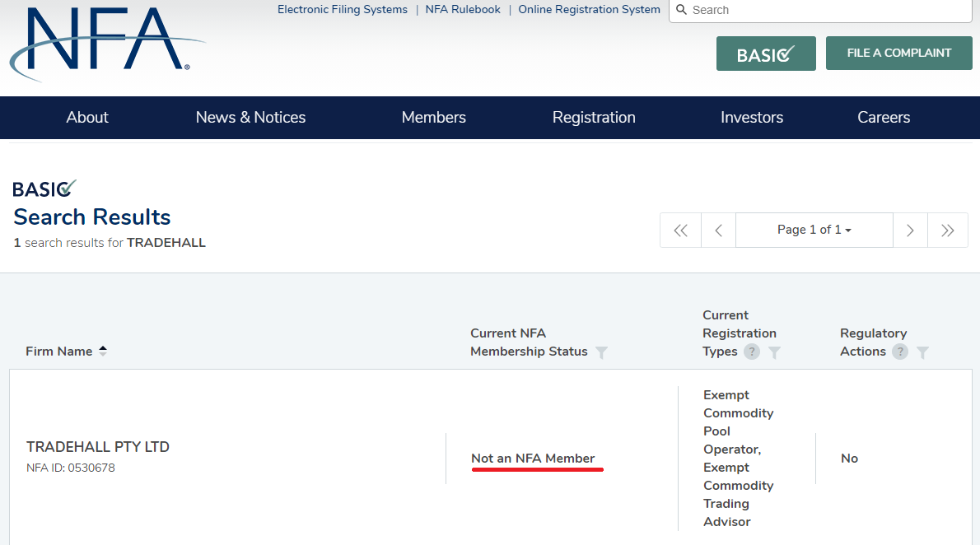Click the green BASIC button
The width and height of the screenshot is (980, 545).
coord(766,54)
